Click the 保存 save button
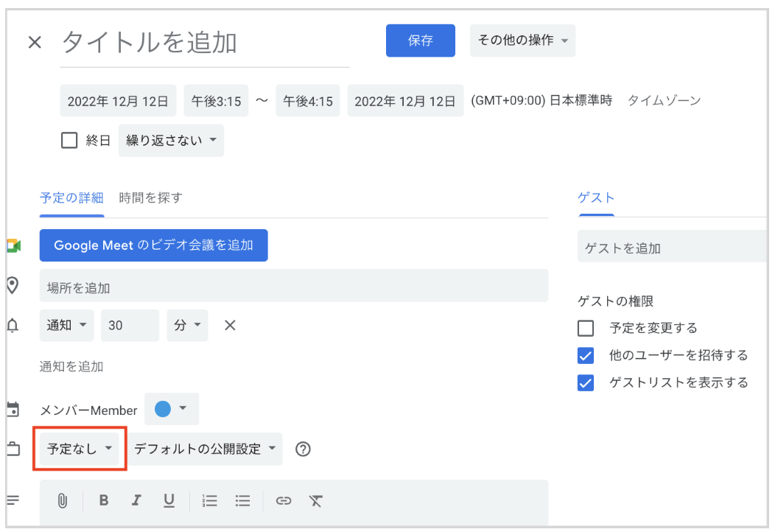 coord(421,41)
